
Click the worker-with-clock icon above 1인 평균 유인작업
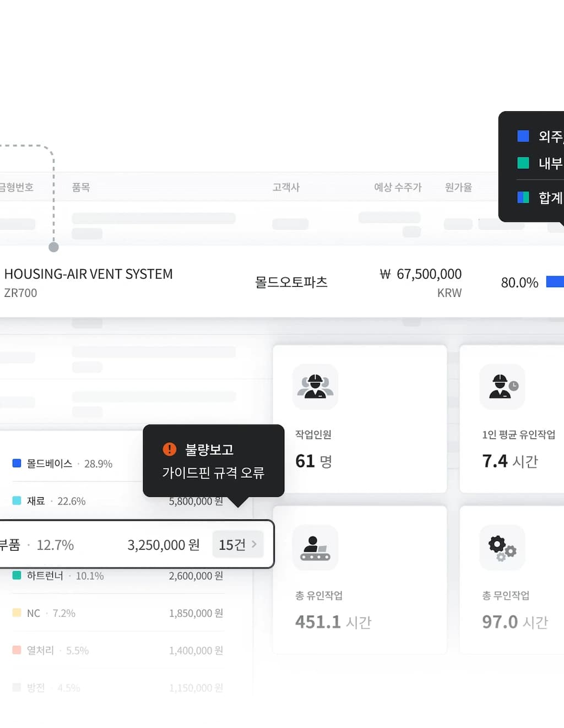(502, 387)
